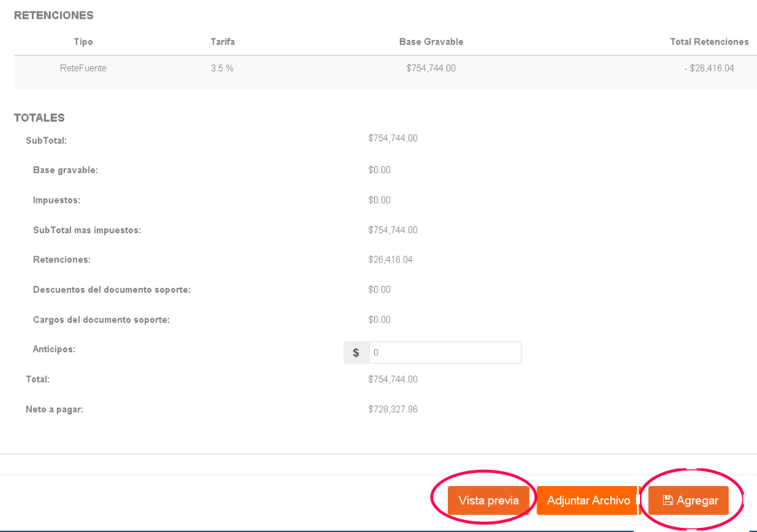Click the SubTotal mas impuestos value
The image size is (757, 532).
pos(392,230)
